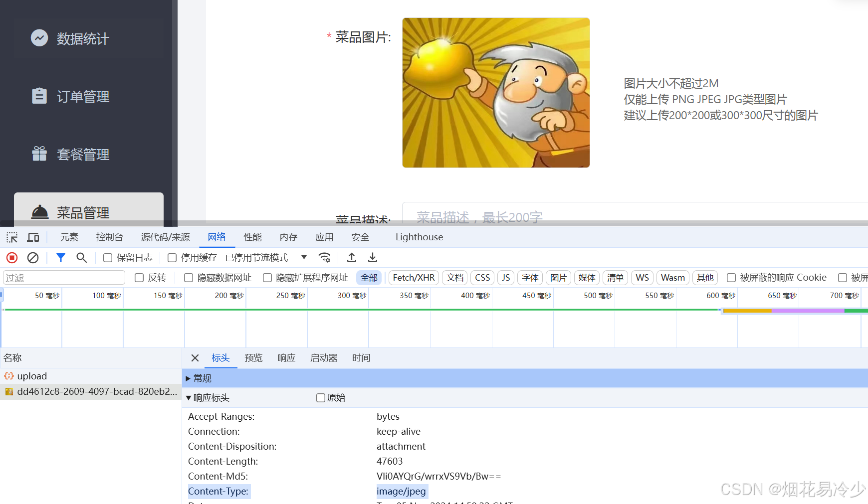Toggle 原始 response headers checkbox
Image resolution: width=868 pixels, height=504 pixels.
321,398
